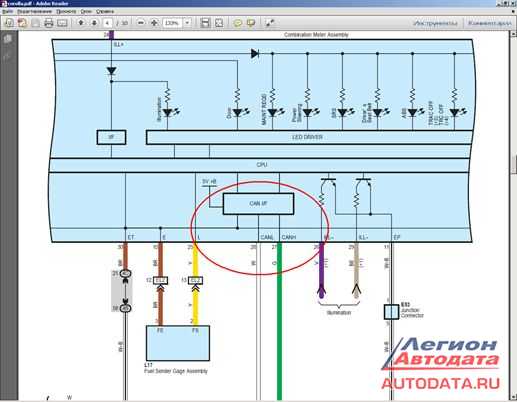
Task: Click the vertical scrollbar thumb
Action: [x=514, y=165]
